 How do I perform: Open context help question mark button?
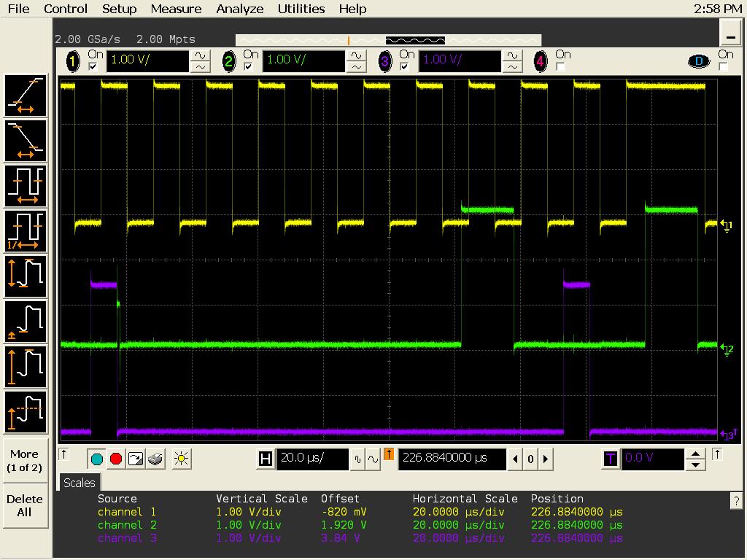click(x=737, y=500)
